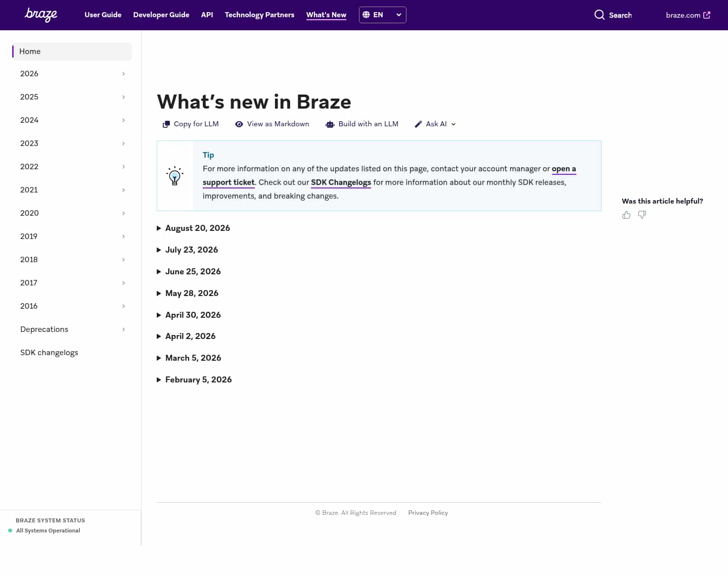Expand the 2026 sidebar section chevron
This screenshot has width=728, height=576.
point(123,74)
